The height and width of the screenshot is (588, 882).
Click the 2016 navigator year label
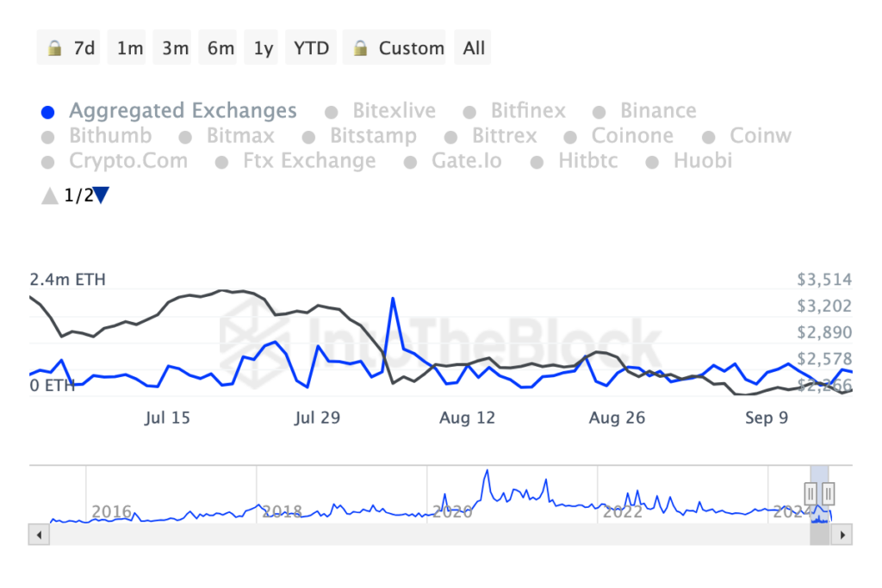(111, 511)
